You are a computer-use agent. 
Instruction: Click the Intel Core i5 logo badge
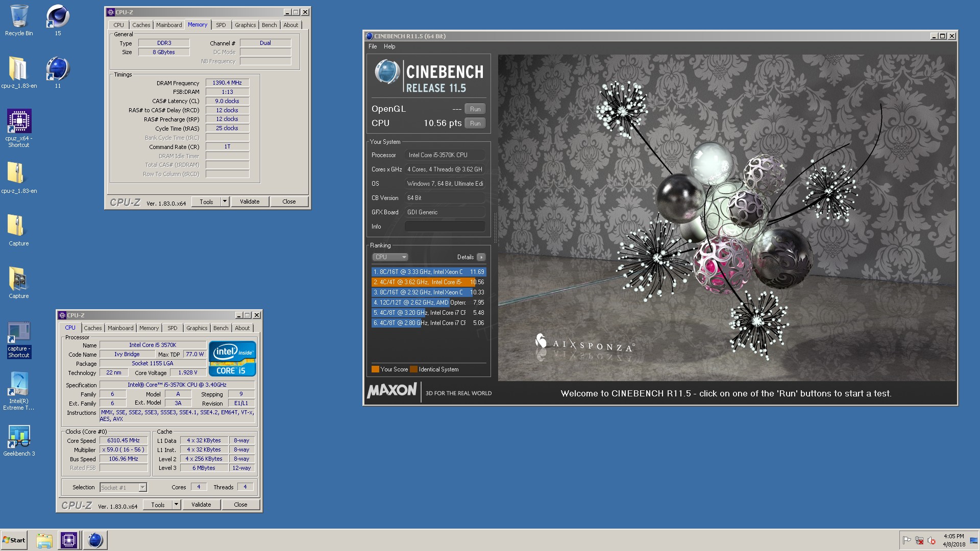(232, 359)
